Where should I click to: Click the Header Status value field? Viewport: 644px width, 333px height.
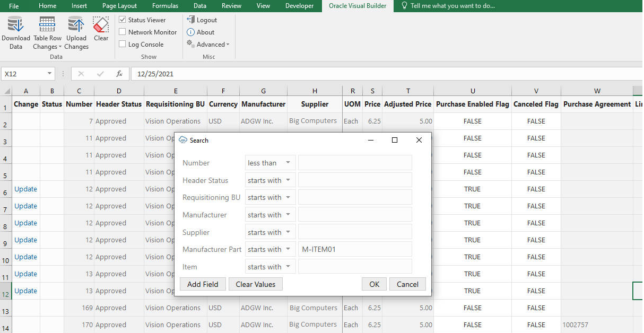click(x=355, y=180)
